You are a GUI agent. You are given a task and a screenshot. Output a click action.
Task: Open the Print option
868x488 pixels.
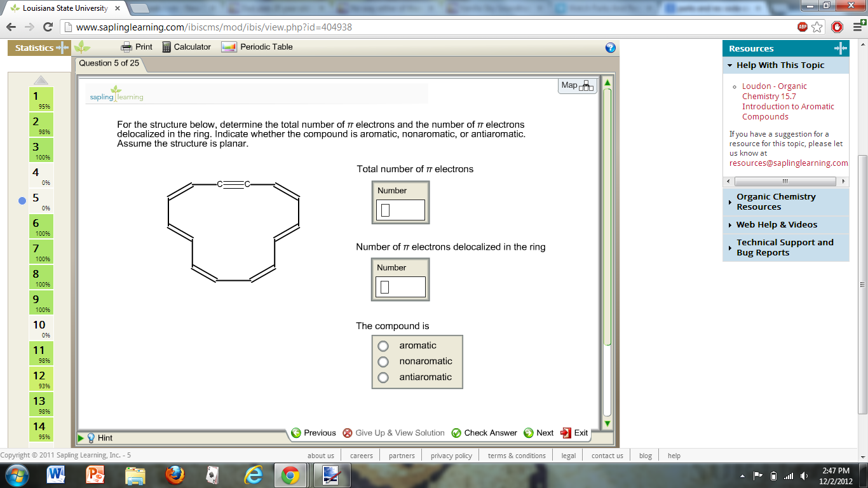[137, 47]
